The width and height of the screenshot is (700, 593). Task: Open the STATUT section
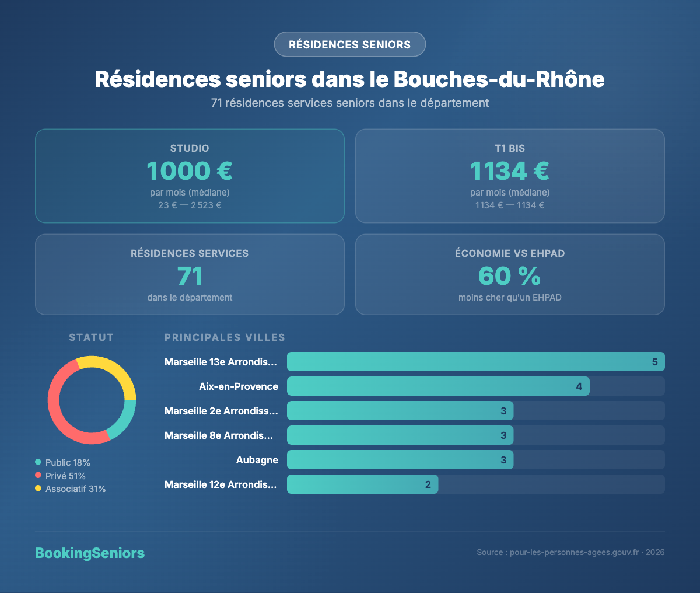[91, 337]
